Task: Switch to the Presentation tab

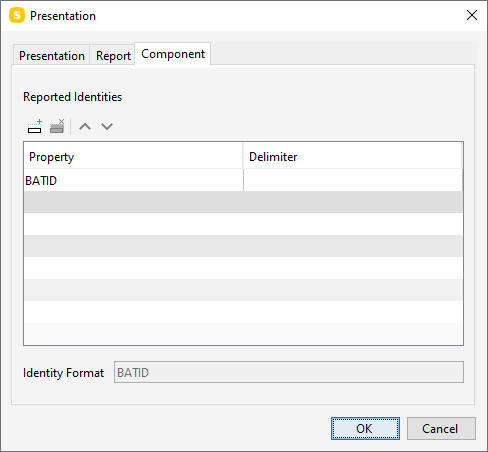Action: [52, 56]
